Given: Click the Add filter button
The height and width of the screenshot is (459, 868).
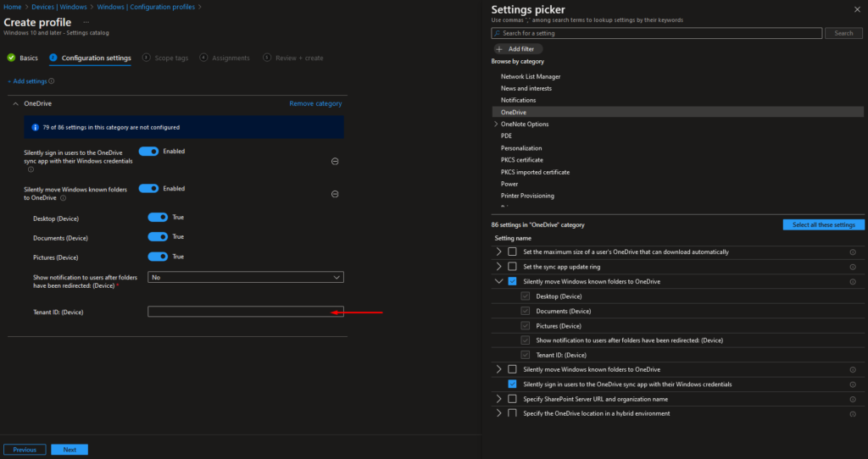Looking at the screenshot, I should point(518,49).
